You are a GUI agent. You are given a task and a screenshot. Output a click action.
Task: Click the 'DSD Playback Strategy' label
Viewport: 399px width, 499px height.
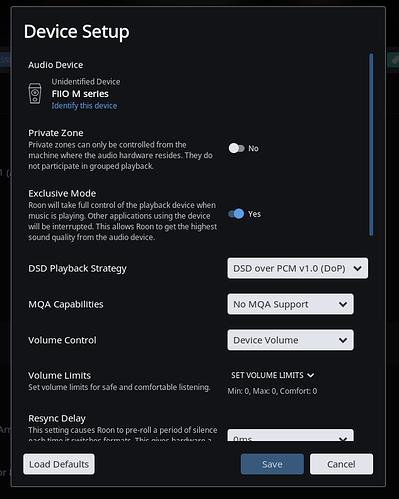(77, 268)
